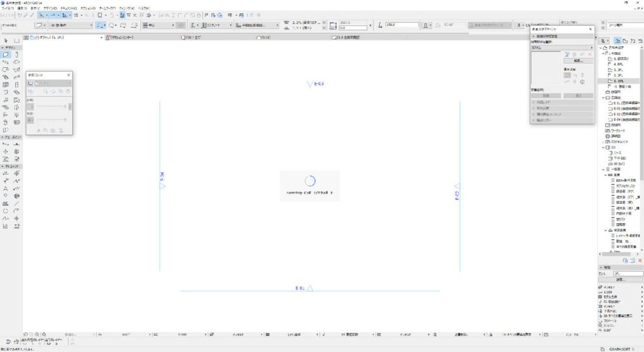Open Layout Book in Navigator header
Viewport: 644px width, 352px height.
pyautogui.click(x=633, y=41)
